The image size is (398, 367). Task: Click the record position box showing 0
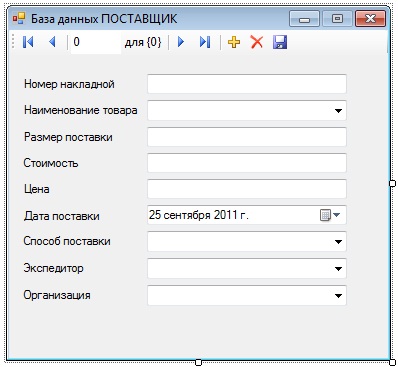pyautogui.click(x=95, y=42)
